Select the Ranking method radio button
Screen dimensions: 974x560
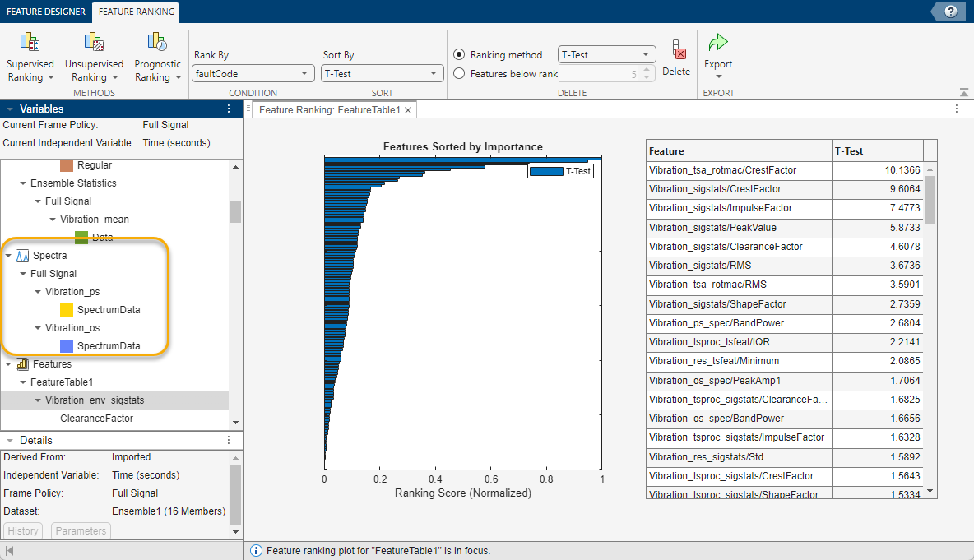(x=460, y=55)
